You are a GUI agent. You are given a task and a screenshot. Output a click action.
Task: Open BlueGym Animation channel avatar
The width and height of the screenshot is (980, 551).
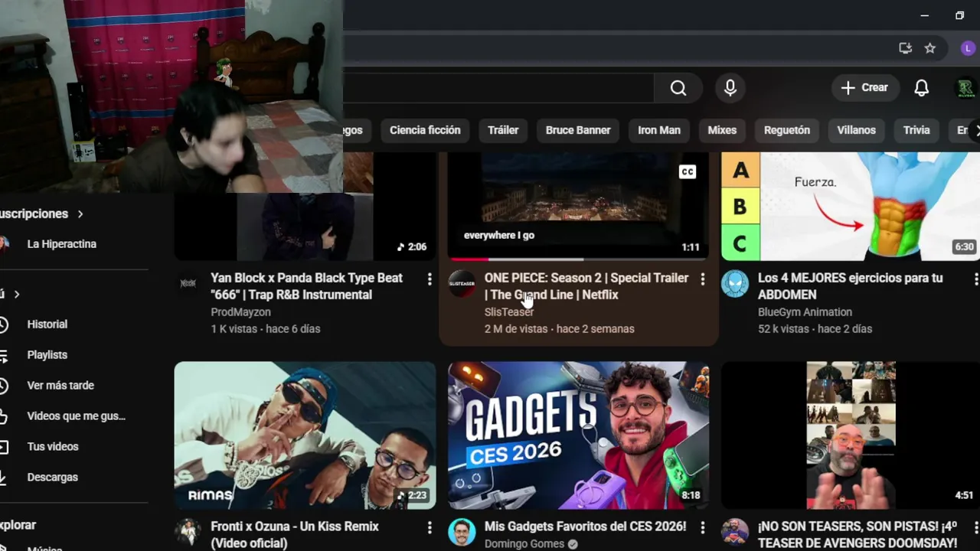[x=735, y=283]
